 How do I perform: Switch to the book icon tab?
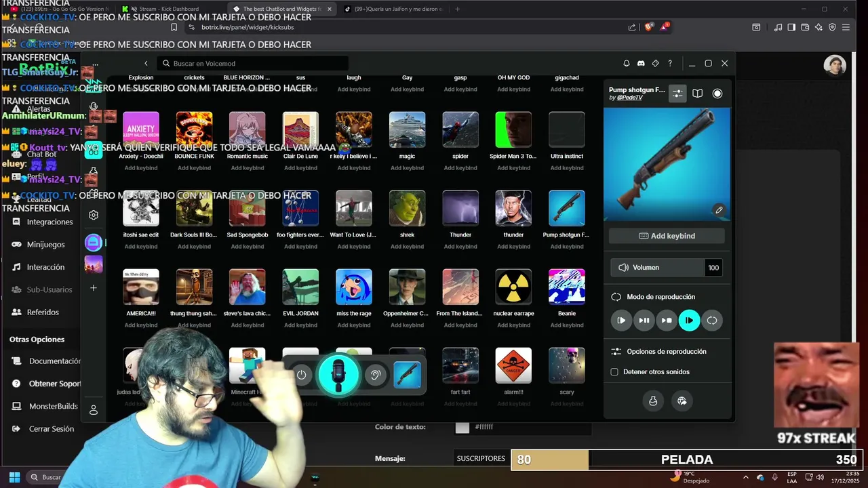[697, 94]
